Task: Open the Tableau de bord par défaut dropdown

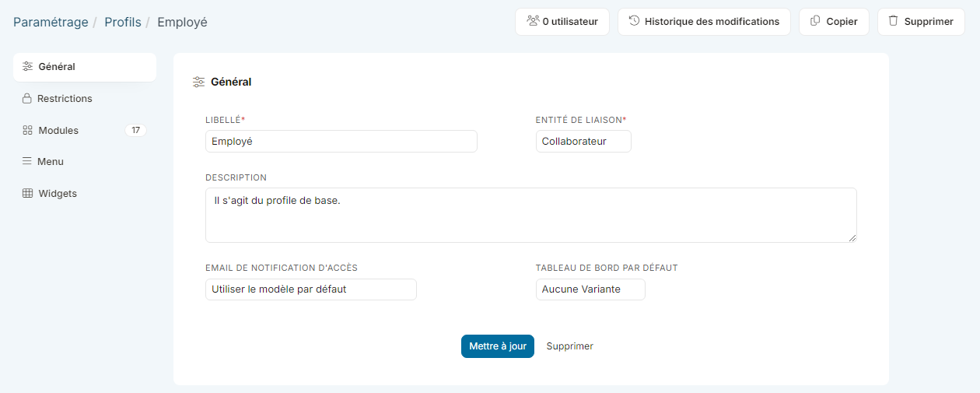Action: [x=590, y=289]
